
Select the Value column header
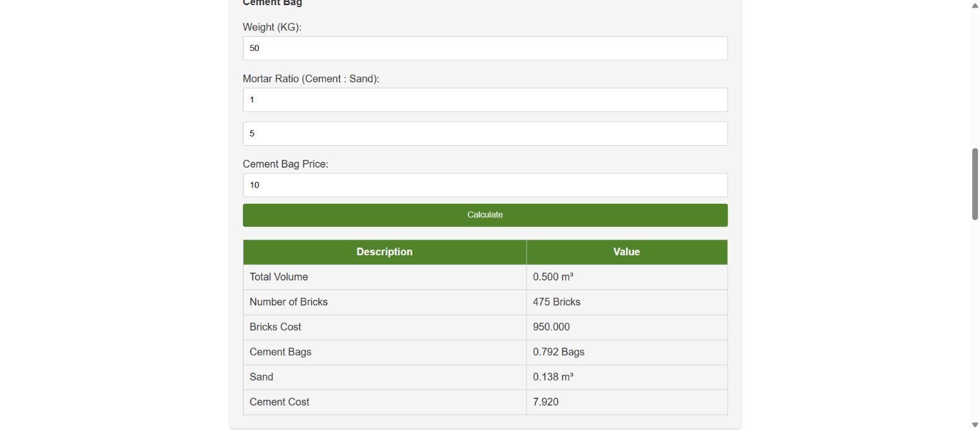627,252
